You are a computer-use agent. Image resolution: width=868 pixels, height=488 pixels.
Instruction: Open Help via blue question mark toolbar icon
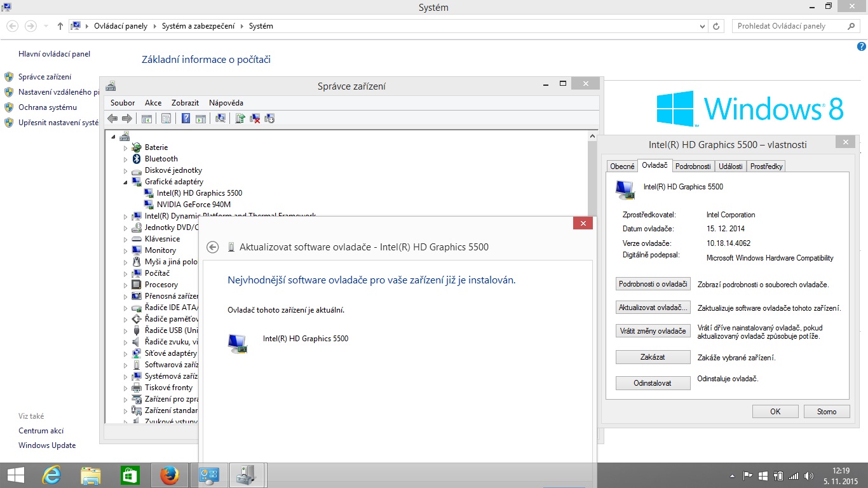pyautogui.click(x=186, y=118)
